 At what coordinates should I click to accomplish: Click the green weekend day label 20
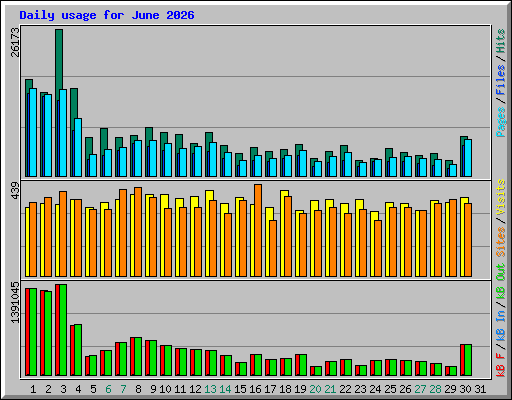coord(315,389)
